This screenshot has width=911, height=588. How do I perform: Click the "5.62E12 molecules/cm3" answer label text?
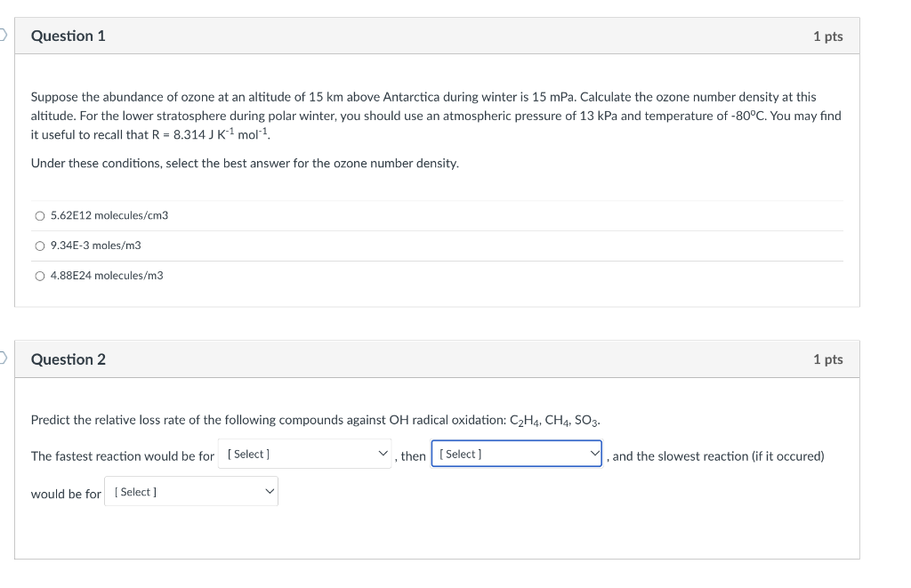click(x=109, y=216)
